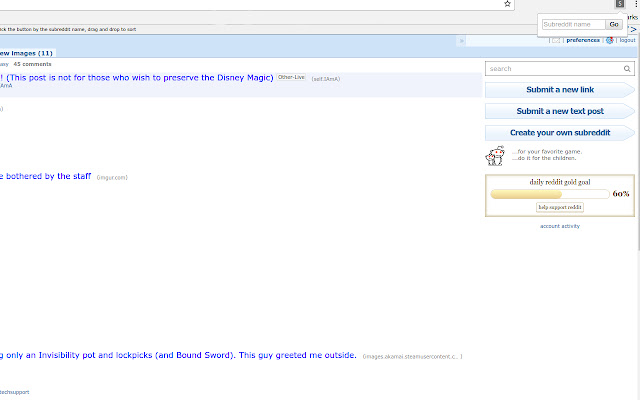Select the New Images (11) tab

[26, 53]
